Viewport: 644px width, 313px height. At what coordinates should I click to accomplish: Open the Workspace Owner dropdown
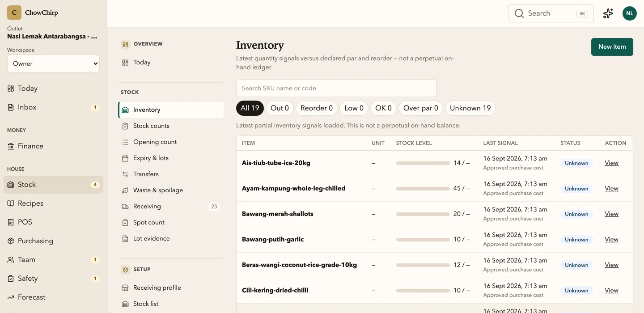53,63
